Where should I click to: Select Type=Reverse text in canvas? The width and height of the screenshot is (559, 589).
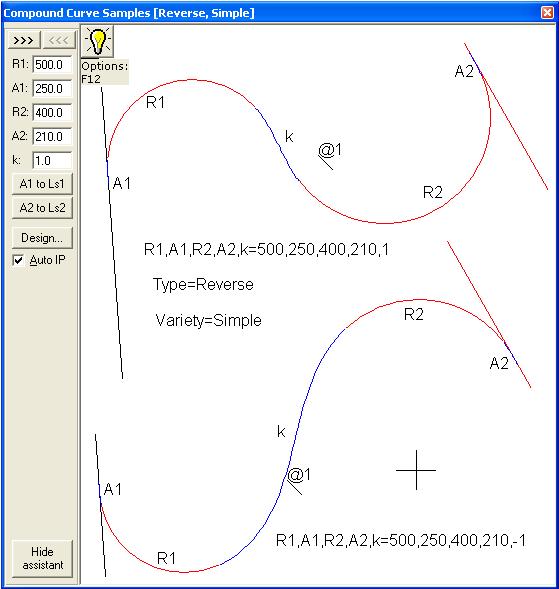tap(203, 284)
